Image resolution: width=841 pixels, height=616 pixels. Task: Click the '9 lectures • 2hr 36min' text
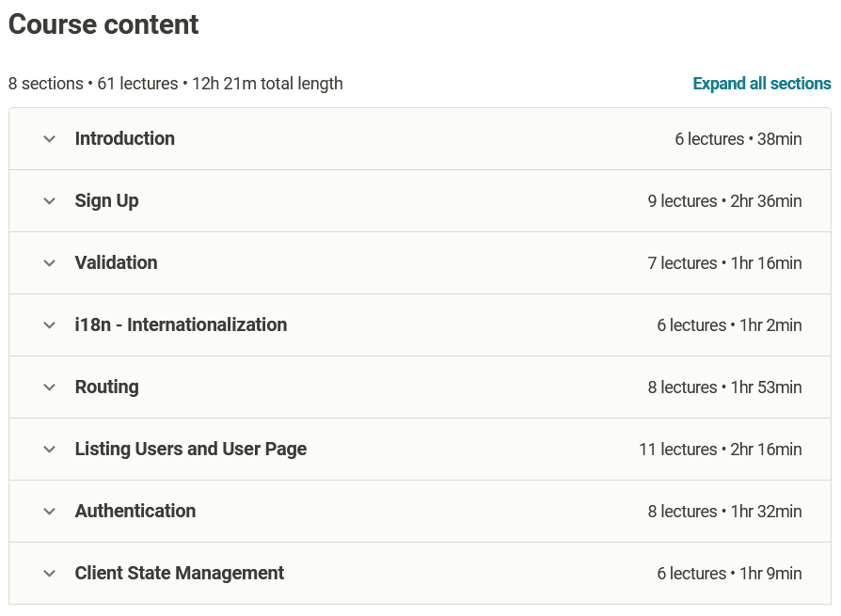click(724, 201)
